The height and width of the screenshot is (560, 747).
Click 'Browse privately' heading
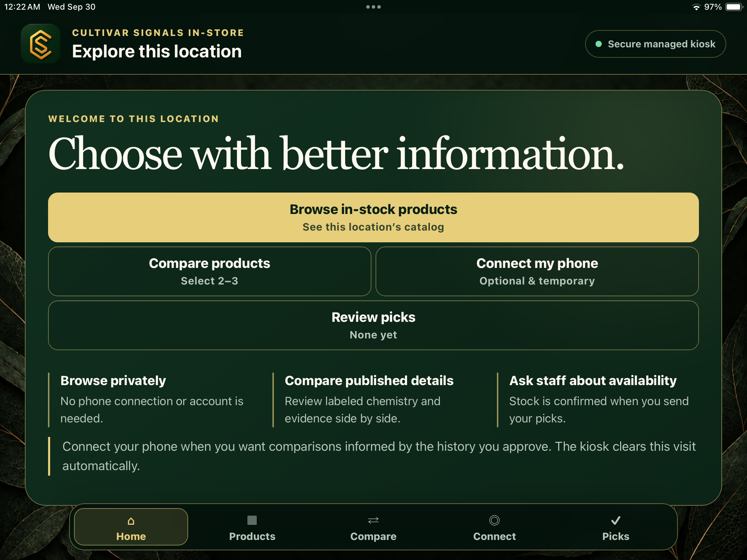click(x=113, y=381)
